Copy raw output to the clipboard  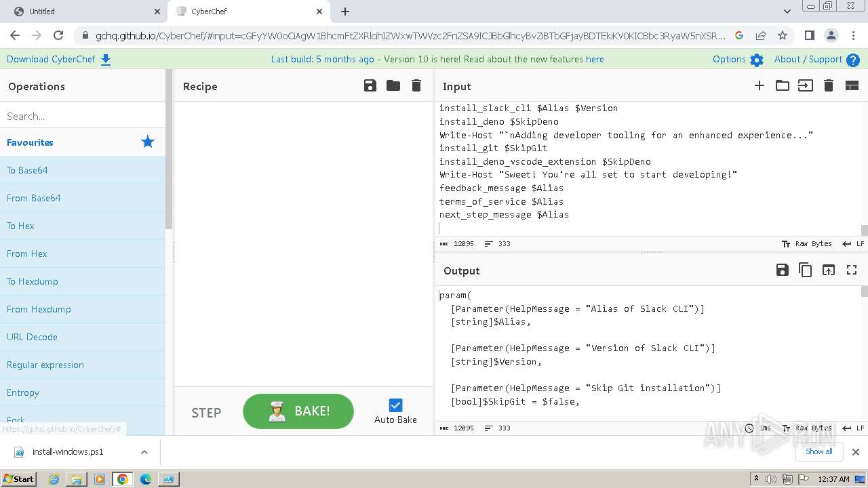806,270
